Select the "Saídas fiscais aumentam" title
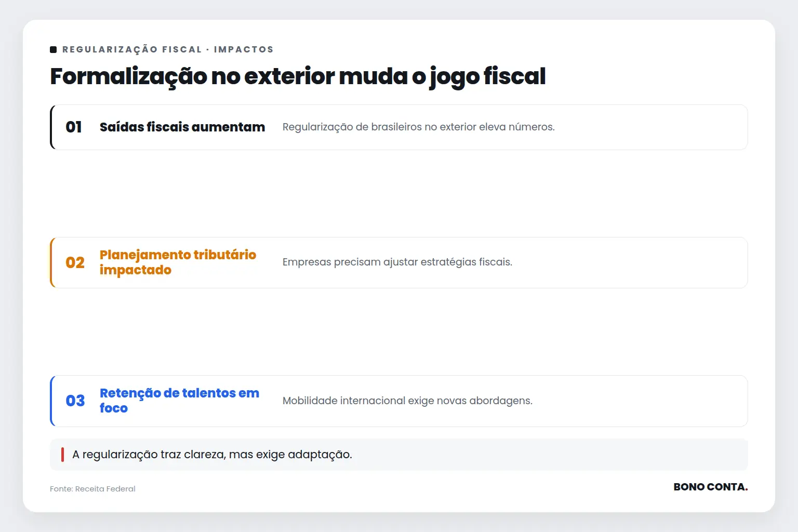Screen dimensions: 798x532 182,127
